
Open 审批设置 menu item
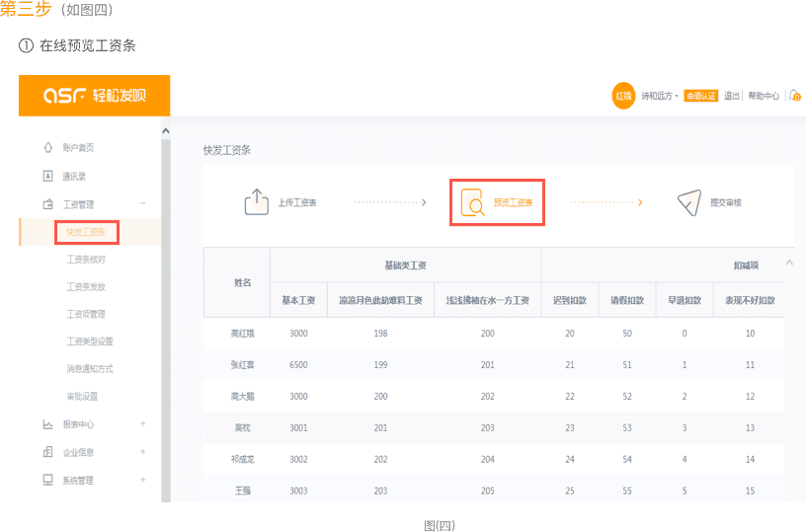click(x=82, y=397)
